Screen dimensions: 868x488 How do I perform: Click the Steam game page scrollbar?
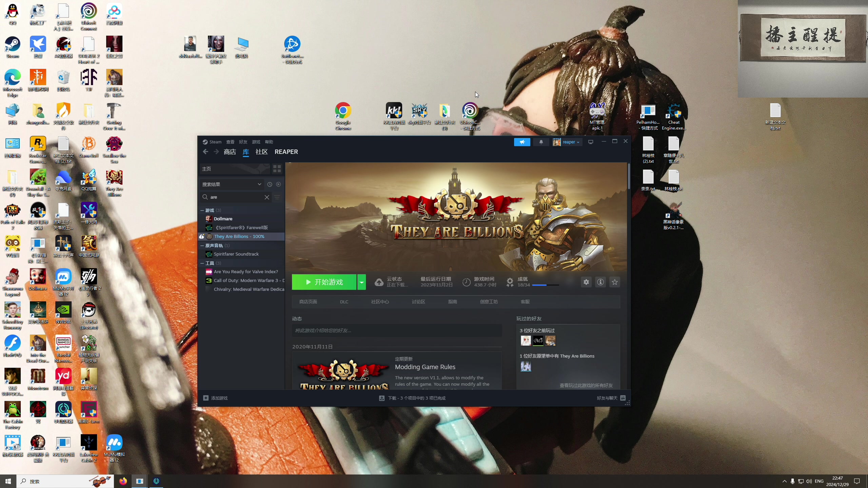click(629, 177)
